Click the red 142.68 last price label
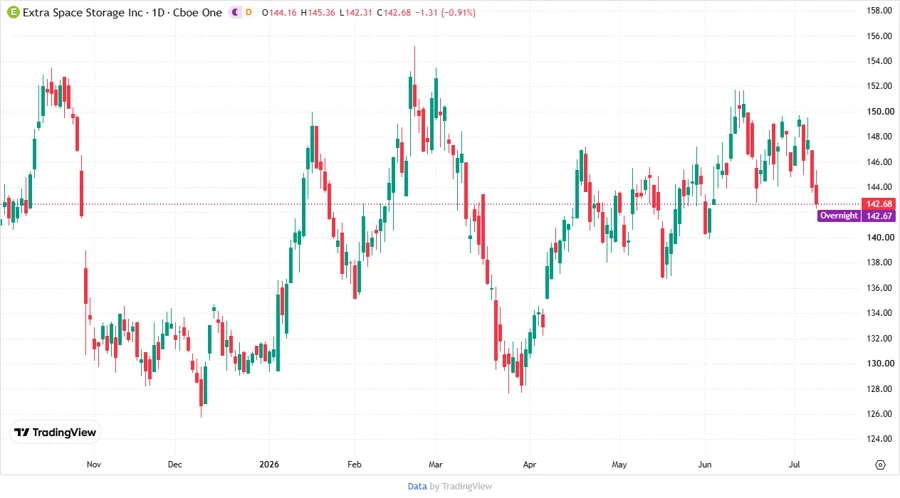 [x=878, y=204]
